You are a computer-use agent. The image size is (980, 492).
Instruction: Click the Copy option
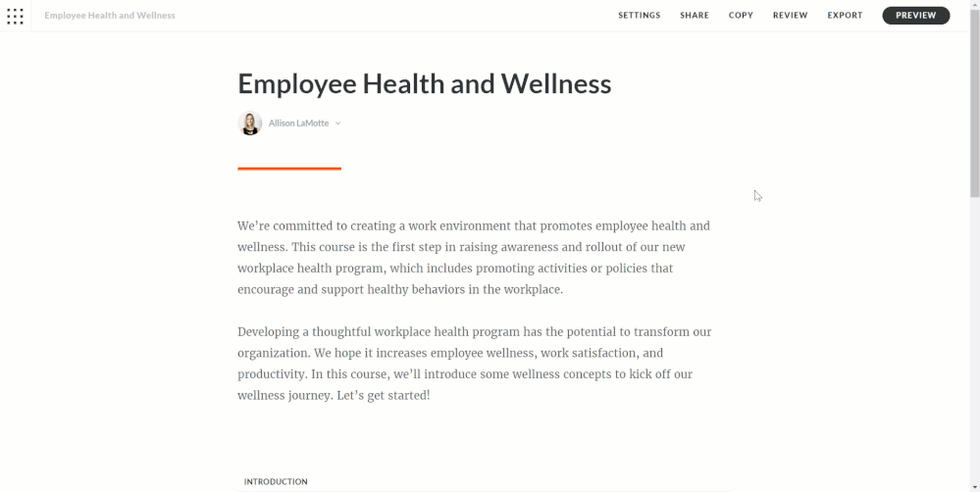pyautogui.click(x=741, y=16)
